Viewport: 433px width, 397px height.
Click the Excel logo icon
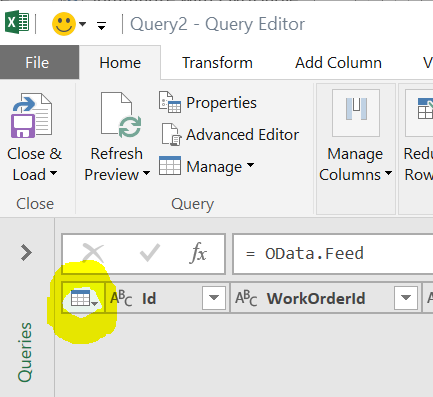tap(17, 22)
